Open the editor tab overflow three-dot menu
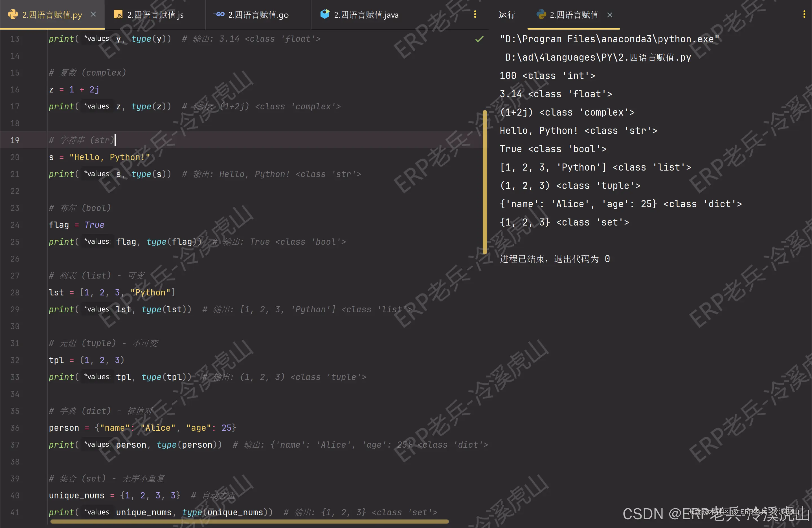The image size is (812, 528). [475, 14]
